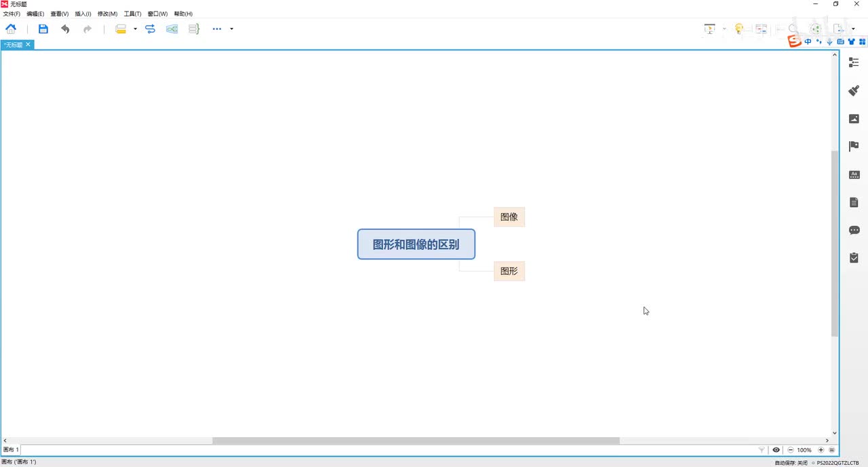The height and width of the screenshot is (467, 868).
Task: Select the 图形 subtopic
Action: 509,272
